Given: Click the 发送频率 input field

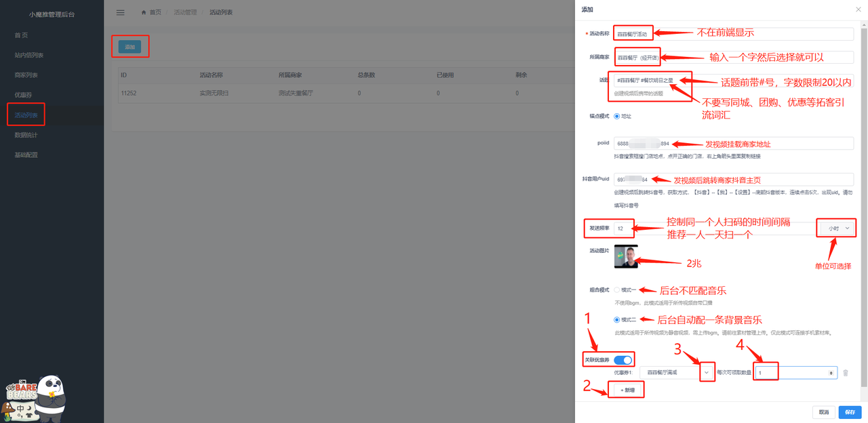Looking at the screenshot, I should [712, 228].
